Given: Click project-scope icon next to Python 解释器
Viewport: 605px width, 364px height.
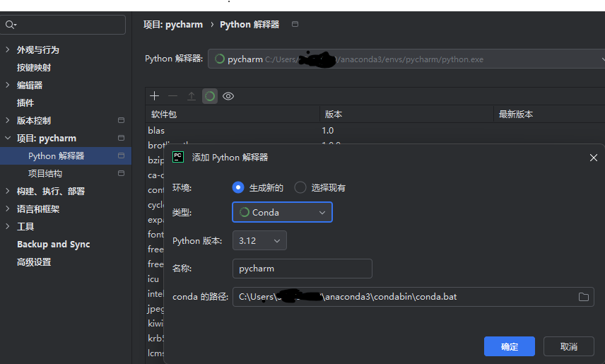Looking at the screenshot, I should coord(121,155).
